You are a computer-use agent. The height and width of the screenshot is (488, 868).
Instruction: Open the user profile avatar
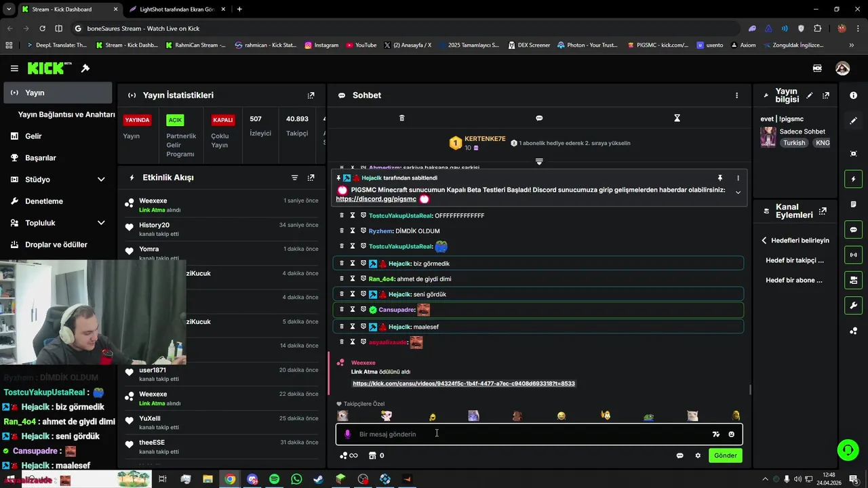pos(842,68)
